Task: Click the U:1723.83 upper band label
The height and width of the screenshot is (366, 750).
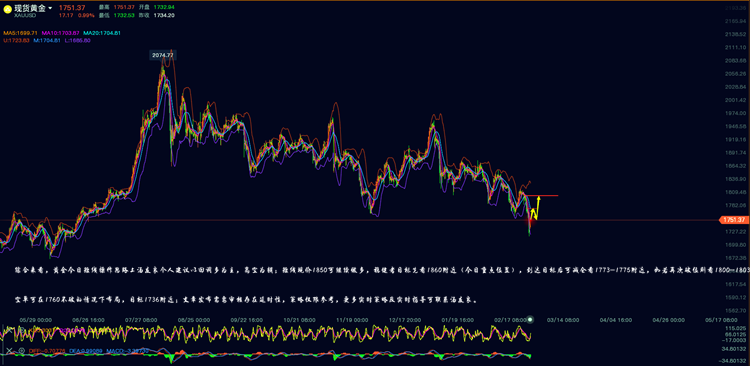Action: pyautogui.click(x=16, y=40)
